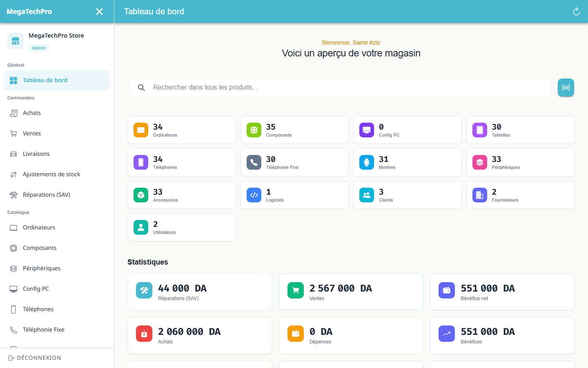Click the Statistiques section heading
The height and width of the screenshot is (368, 588).
(x=148, y=262)
